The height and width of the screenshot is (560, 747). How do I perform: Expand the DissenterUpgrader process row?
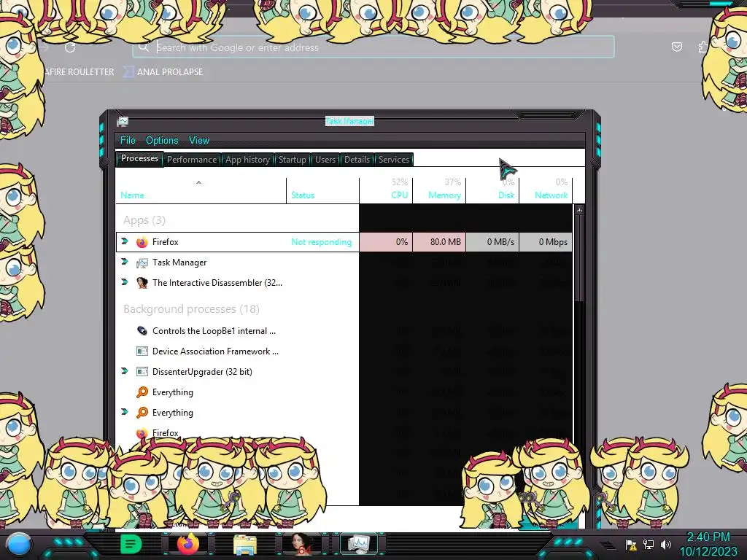click(x=125, y=371)
